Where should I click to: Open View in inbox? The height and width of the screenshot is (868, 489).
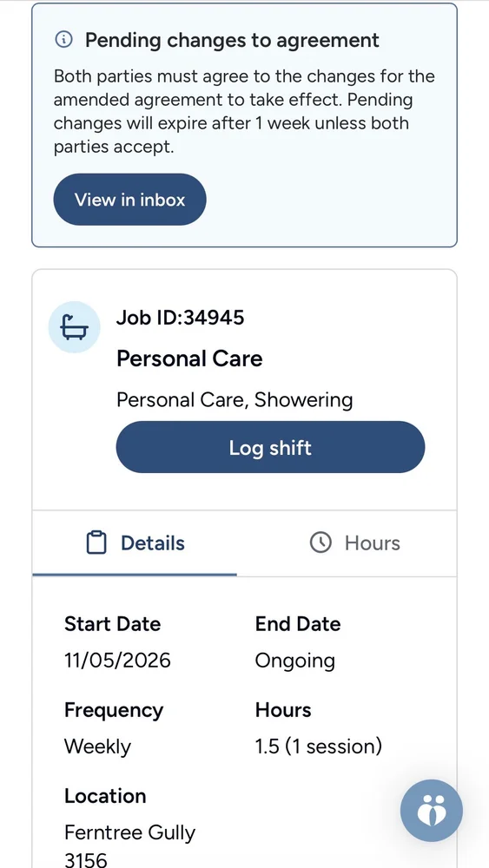[x=129, y=200]
